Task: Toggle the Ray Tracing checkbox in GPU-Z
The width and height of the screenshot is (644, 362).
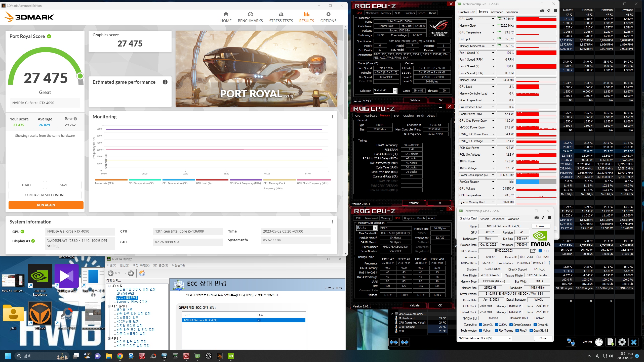Action: (x=496, y=330)
